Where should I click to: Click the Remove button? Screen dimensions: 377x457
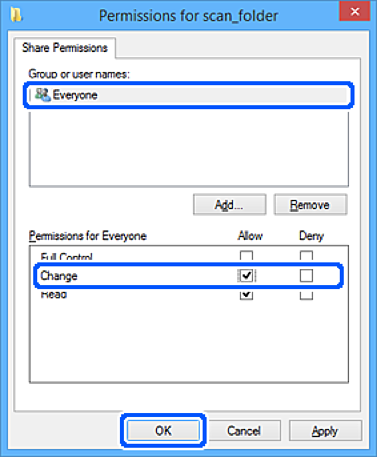[310, 205]
